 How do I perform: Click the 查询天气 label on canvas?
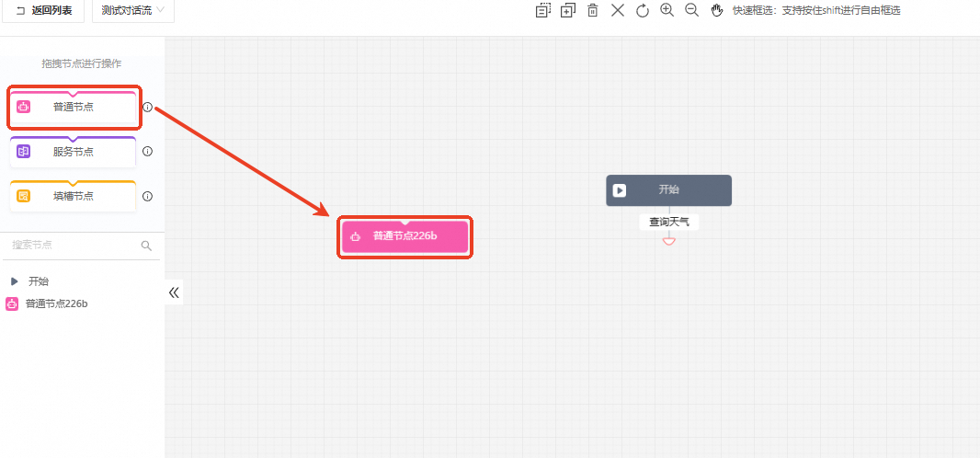coord(668,222)
